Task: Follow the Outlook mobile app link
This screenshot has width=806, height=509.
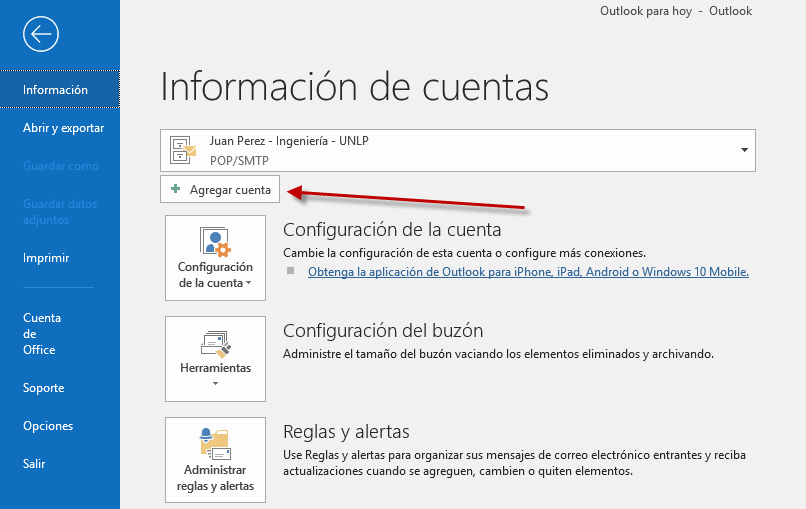Action: [x=528, y=271]
